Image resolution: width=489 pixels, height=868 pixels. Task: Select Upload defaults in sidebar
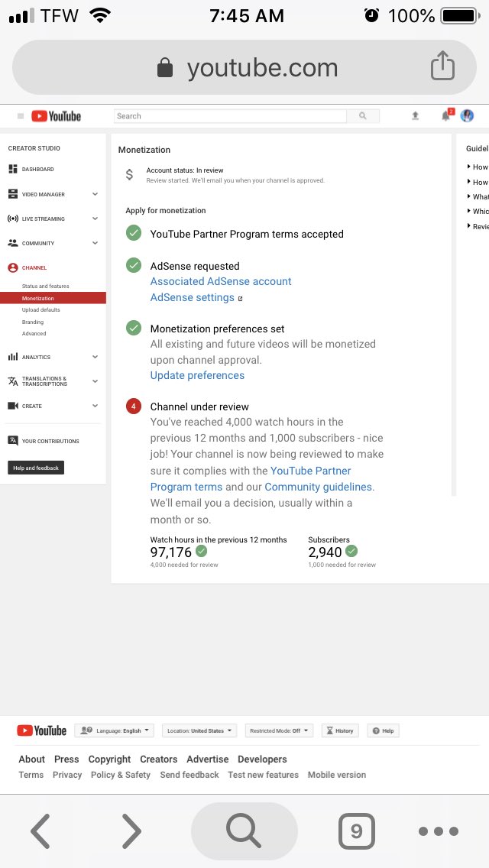click(x=41, y=310)
